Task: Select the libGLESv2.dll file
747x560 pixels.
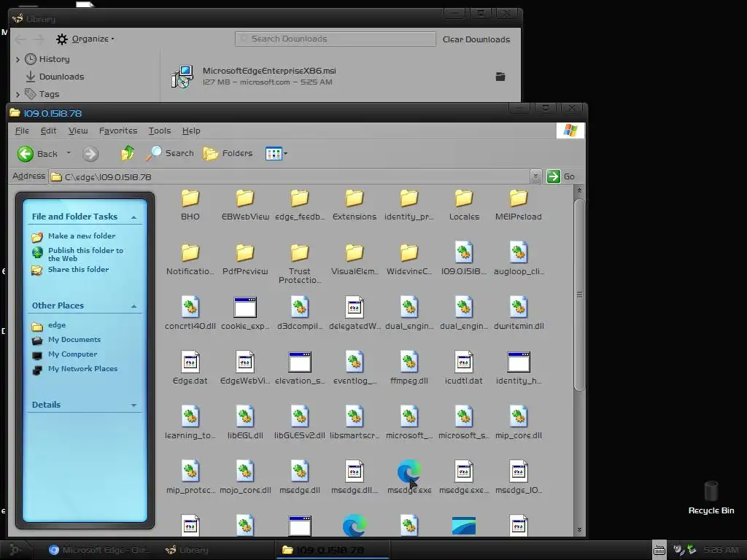Action: 300,416
